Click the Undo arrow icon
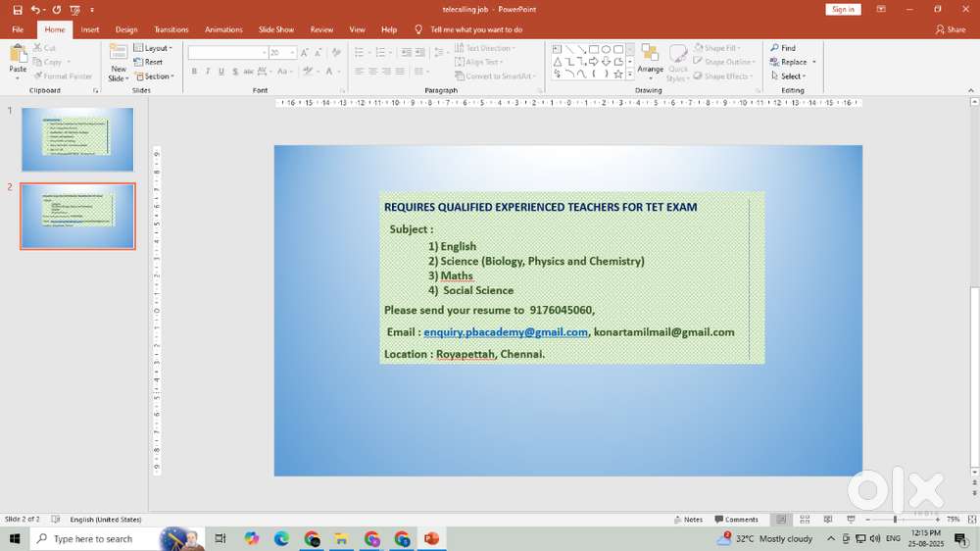 (35, 10)
